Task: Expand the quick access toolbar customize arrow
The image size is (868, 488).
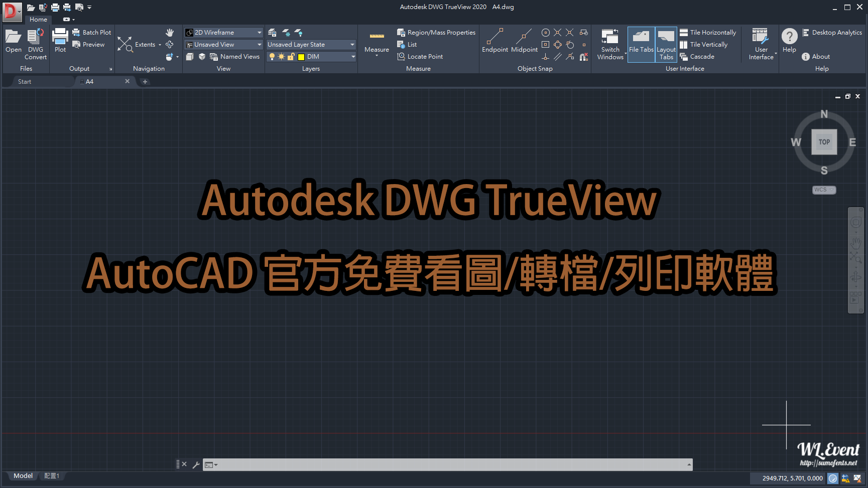Action: 89,8
